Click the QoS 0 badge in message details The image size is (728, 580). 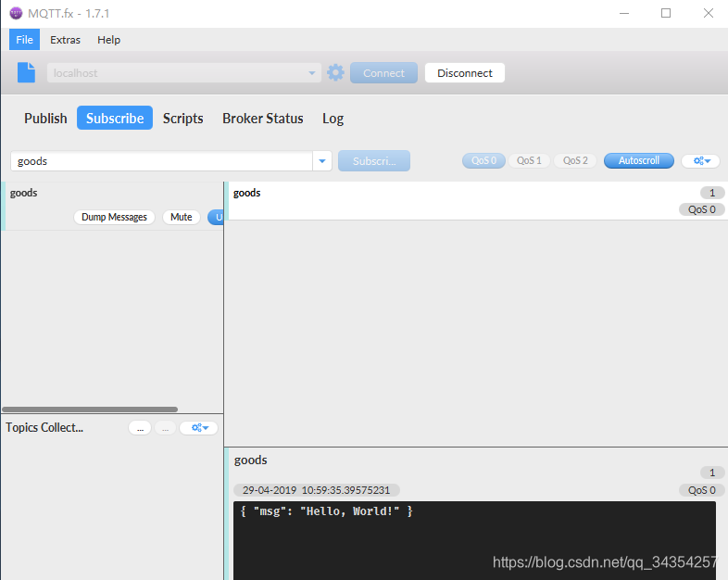click(701, 490)
